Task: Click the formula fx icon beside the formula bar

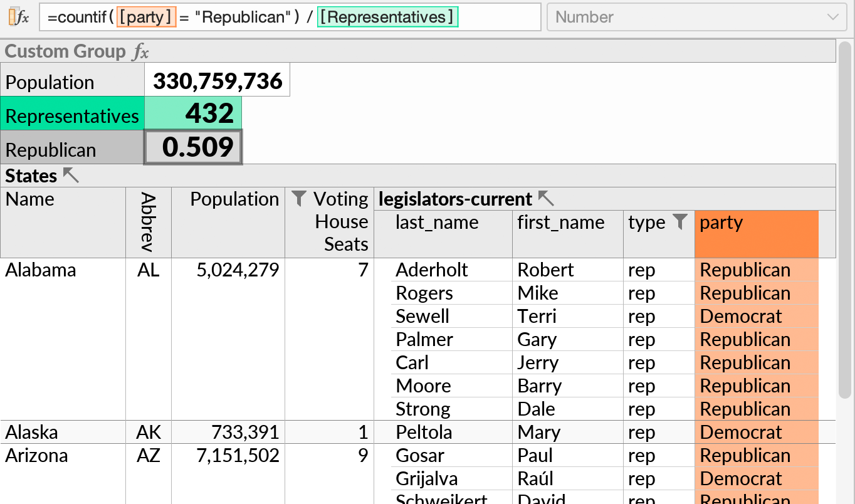Action: [19, 17]
